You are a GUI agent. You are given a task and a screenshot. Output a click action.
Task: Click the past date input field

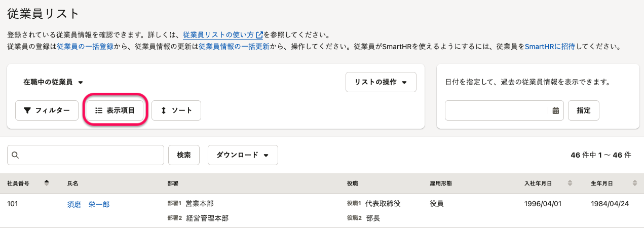(496, 110)
